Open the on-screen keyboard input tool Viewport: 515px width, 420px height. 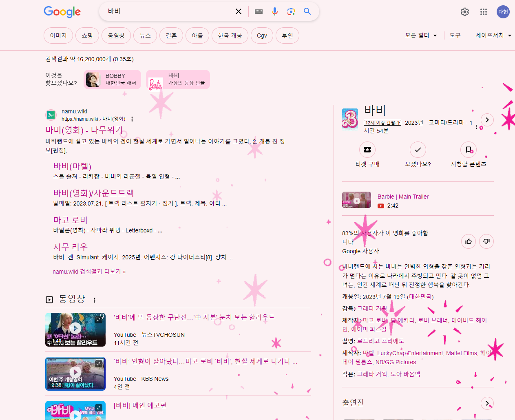pos(259,11)
